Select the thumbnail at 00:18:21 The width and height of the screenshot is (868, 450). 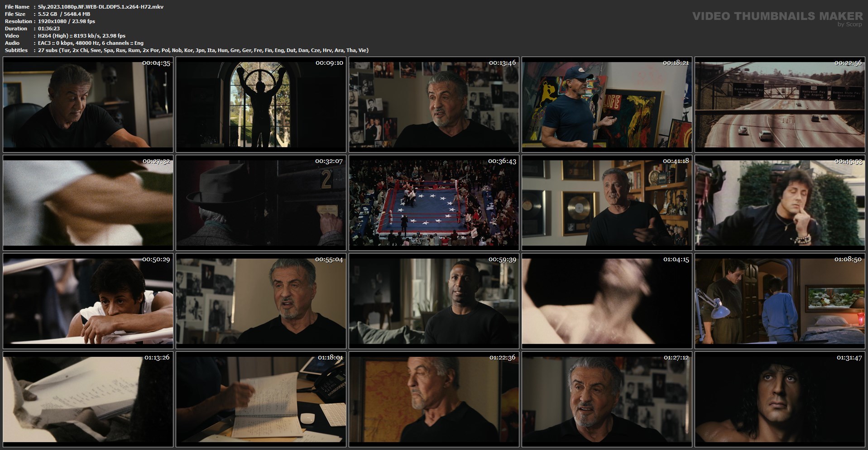(x=607, y=105)
